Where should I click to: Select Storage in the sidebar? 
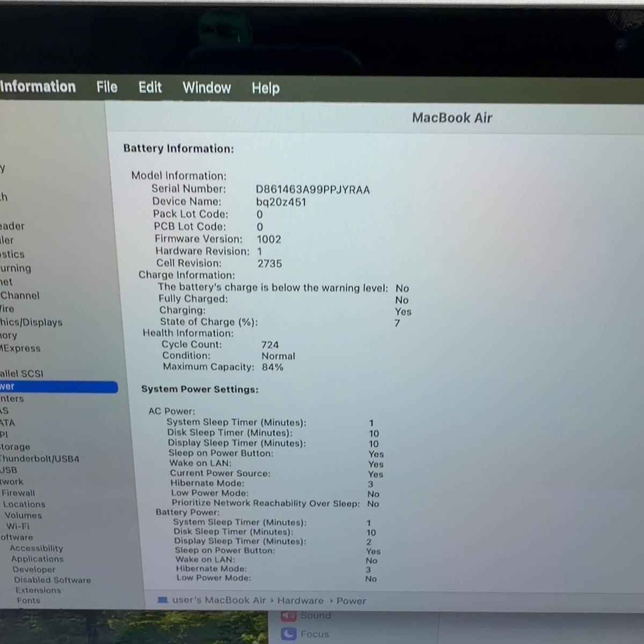pos(15,447)
